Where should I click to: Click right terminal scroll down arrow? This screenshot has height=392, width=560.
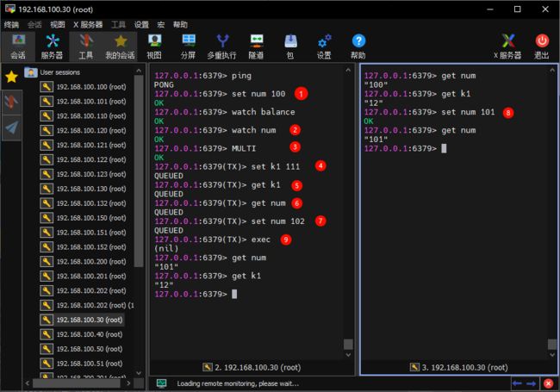(552, 355)
